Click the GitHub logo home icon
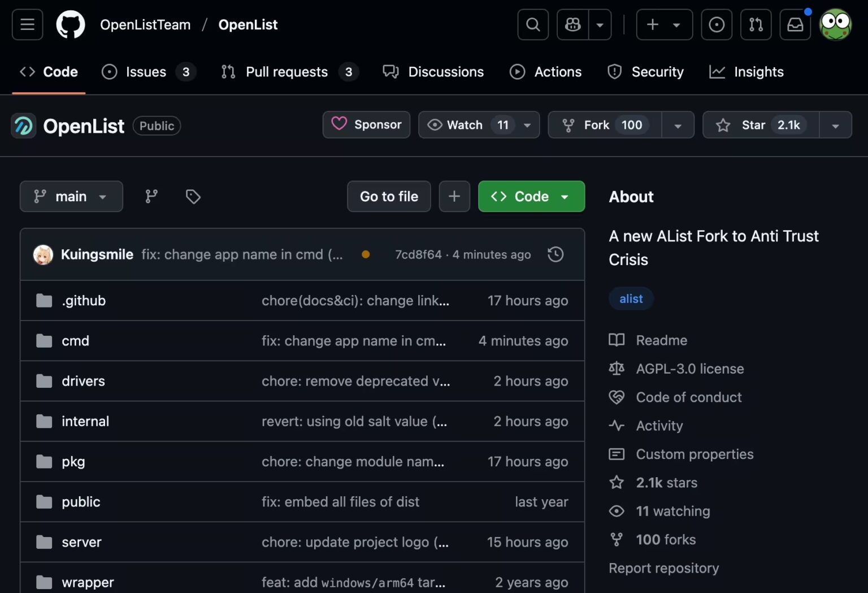 point(71,25)
